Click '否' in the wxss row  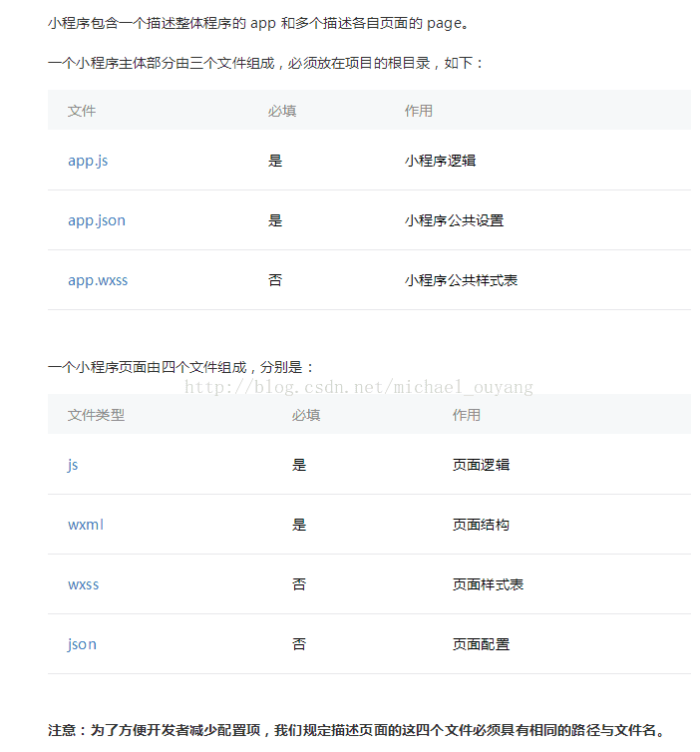(299, 584)
